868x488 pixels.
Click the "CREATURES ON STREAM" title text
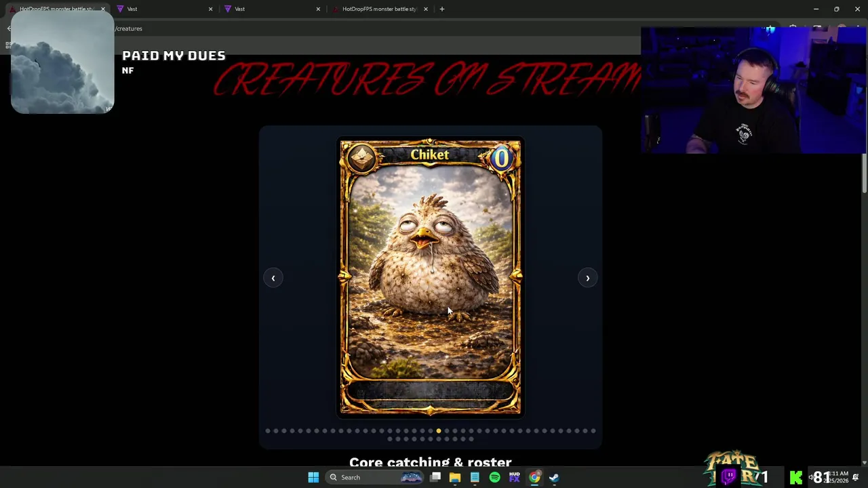427,79
